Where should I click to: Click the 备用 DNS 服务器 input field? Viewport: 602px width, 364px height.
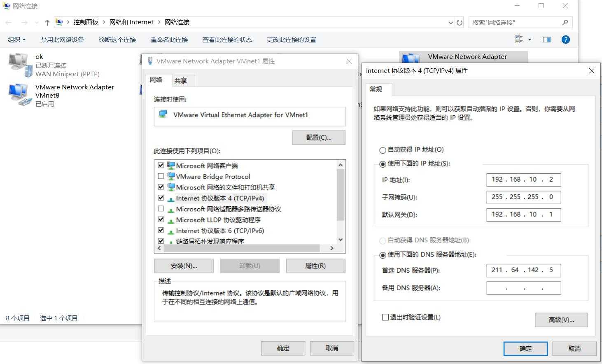[x=524, y=288]
